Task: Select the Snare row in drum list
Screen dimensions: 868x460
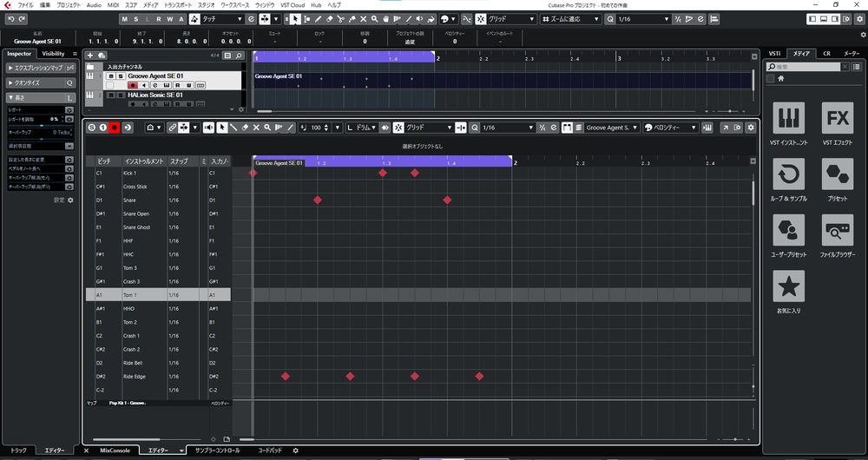Action: [x=158, y=200]
